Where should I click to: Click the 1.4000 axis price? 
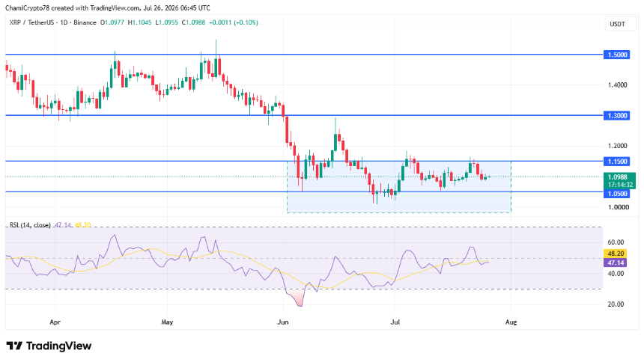point(617,85)
